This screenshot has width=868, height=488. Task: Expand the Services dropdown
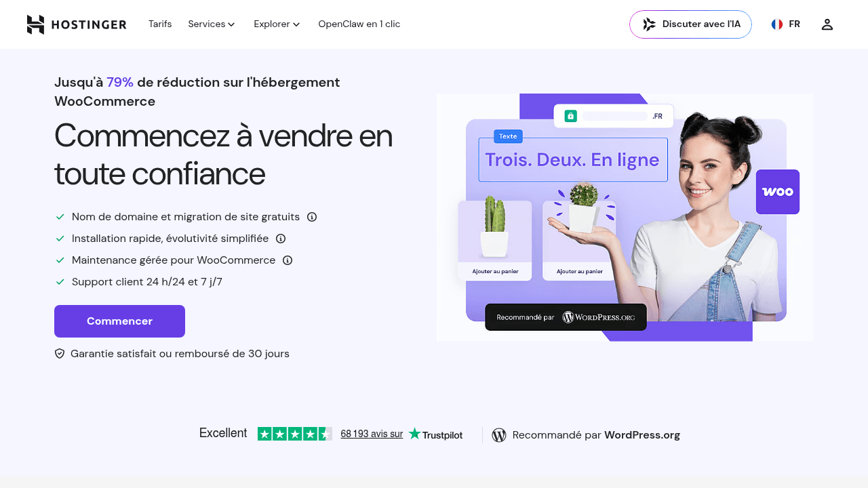pos(212,24)
